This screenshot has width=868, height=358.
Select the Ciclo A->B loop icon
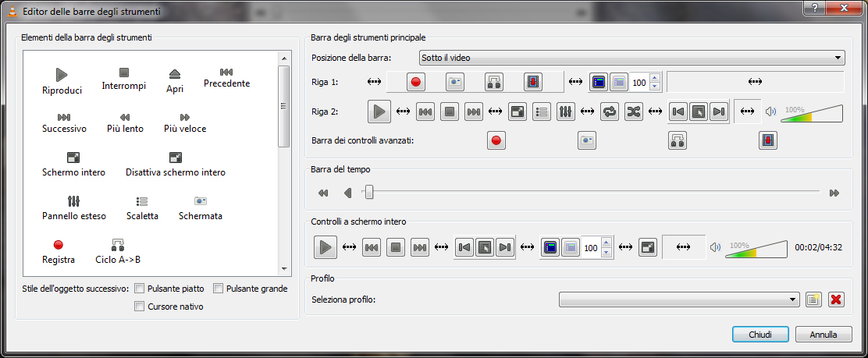(118, 244)
